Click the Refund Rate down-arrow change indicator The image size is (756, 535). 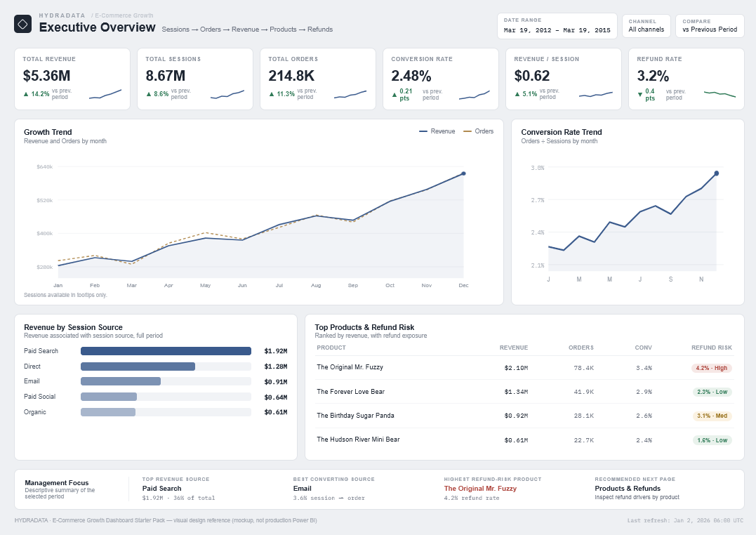[x=646, y=95]
